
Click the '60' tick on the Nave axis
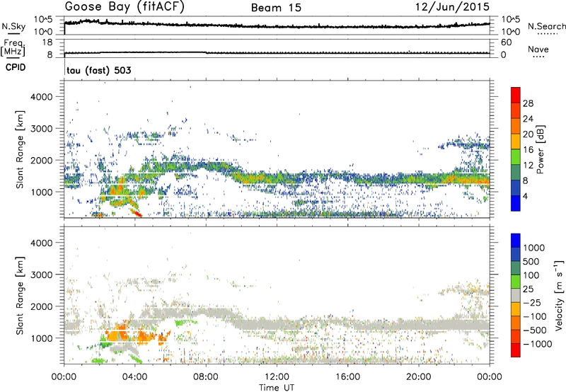click(x=506, y=42)
